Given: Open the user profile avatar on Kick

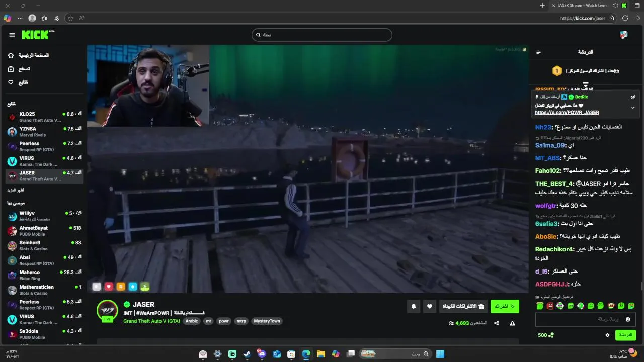Looking at the screenshot, I should click(624, 35).
